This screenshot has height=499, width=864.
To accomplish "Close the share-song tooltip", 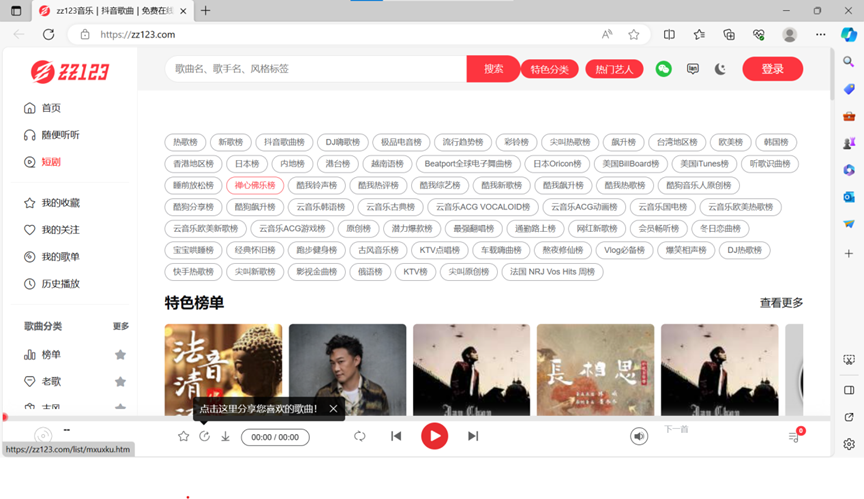I will tap(333, 409).
